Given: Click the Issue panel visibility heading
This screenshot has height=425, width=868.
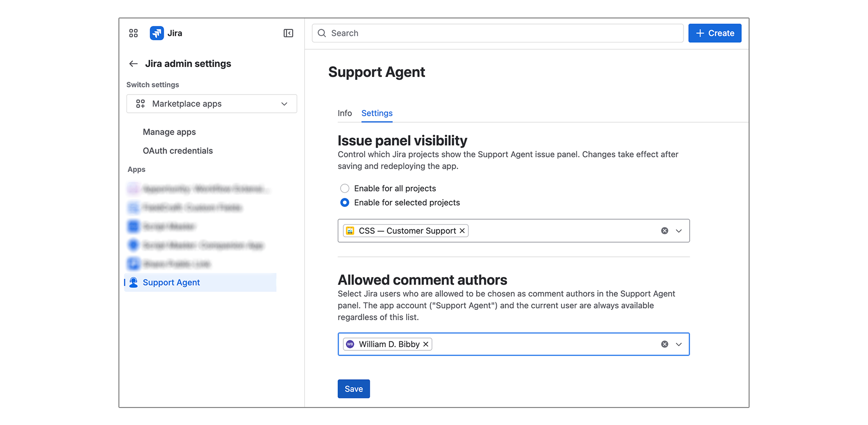Looking at the screenshot, I should click(x=402, y=141).
